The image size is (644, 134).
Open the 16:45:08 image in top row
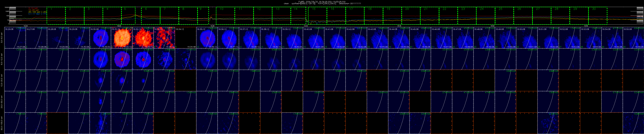click(x=420, y=38)
